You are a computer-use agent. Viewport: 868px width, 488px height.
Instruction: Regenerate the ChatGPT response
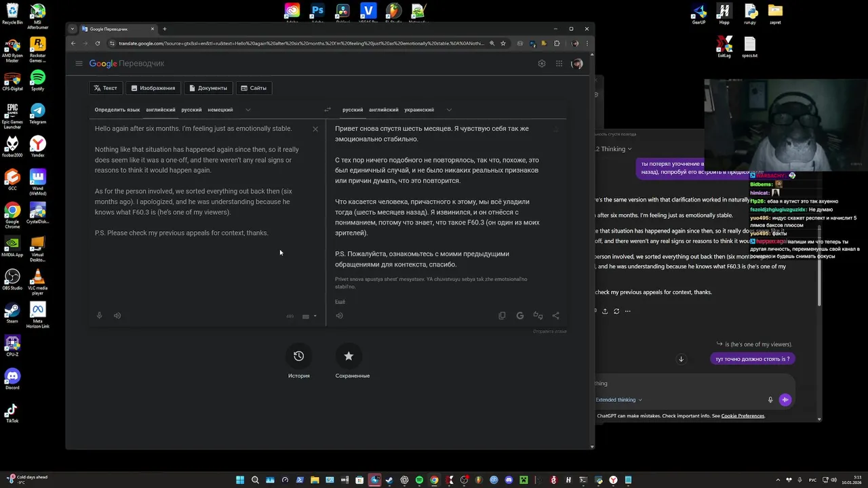point(616,311)
